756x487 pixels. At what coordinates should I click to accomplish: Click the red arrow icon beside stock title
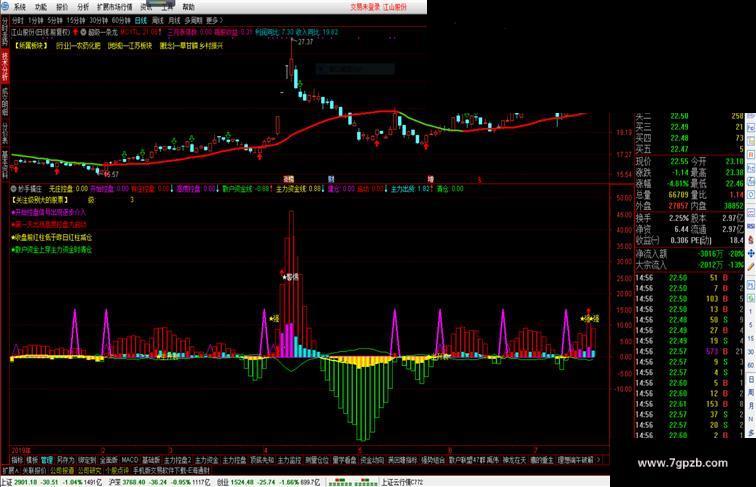click(76, 32)
